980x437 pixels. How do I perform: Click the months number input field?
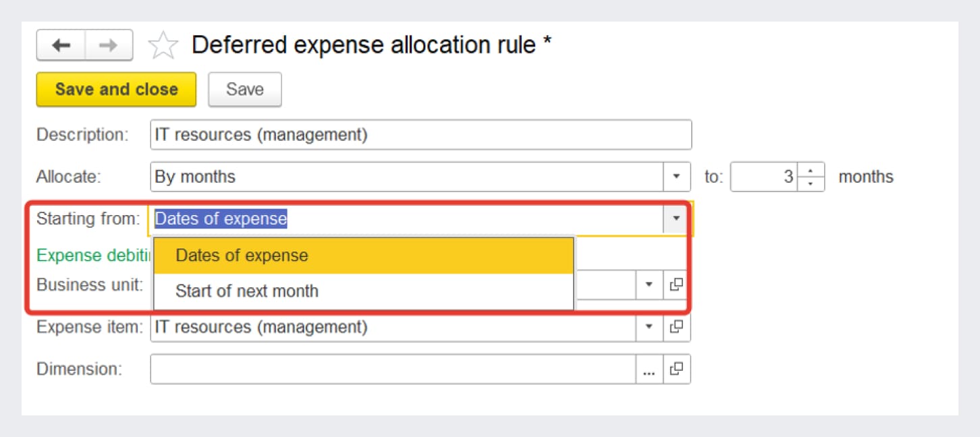point(763,177)
